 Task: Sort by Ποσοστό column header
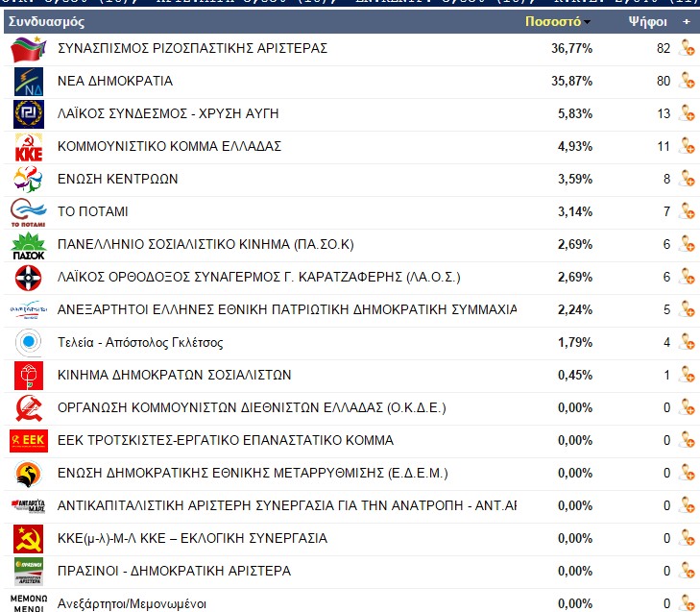(x=553, y=21)
